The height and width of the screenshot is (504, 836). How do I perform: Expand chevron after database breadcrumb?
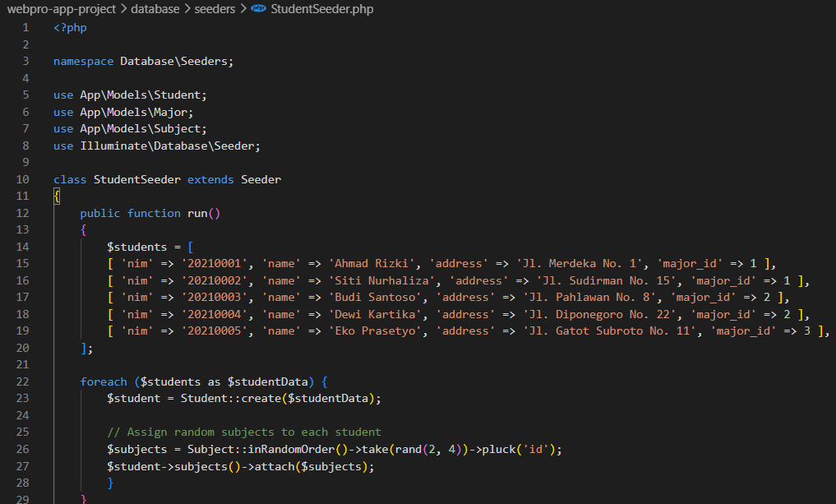click(187, 9)
